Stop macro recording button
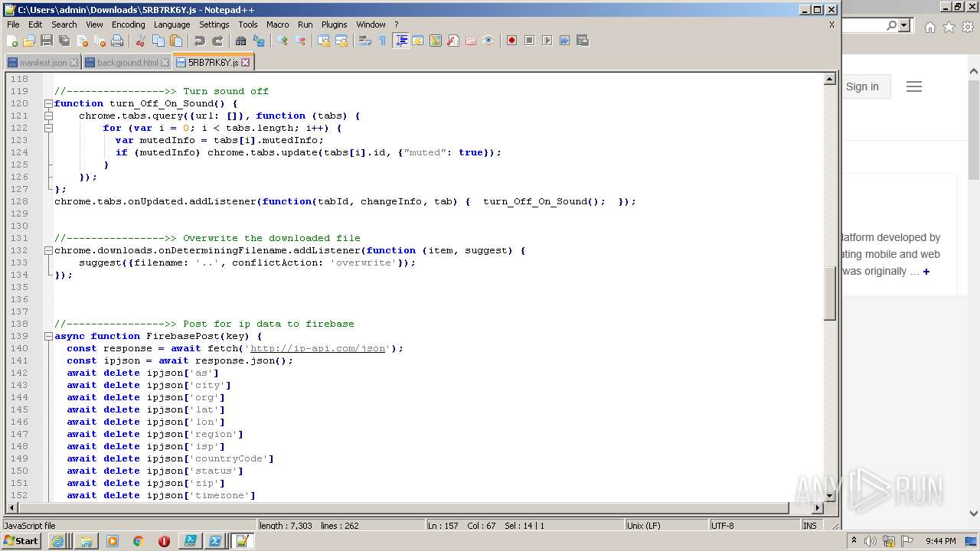This screenshot has height=551, width=980. click(529, 41)
